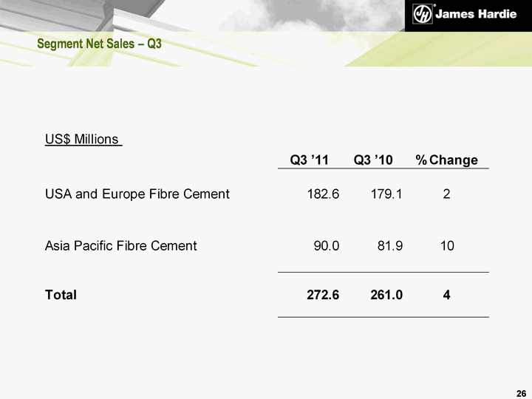
Task: Click the bold Total row label
Action: coord(61,295)
